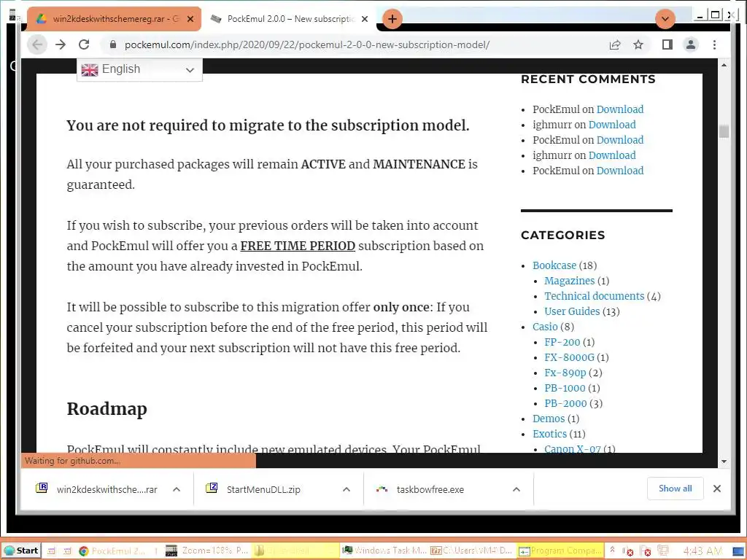Open the Casio category
Screen dimensions: 747x560
[x=545, y=327]
